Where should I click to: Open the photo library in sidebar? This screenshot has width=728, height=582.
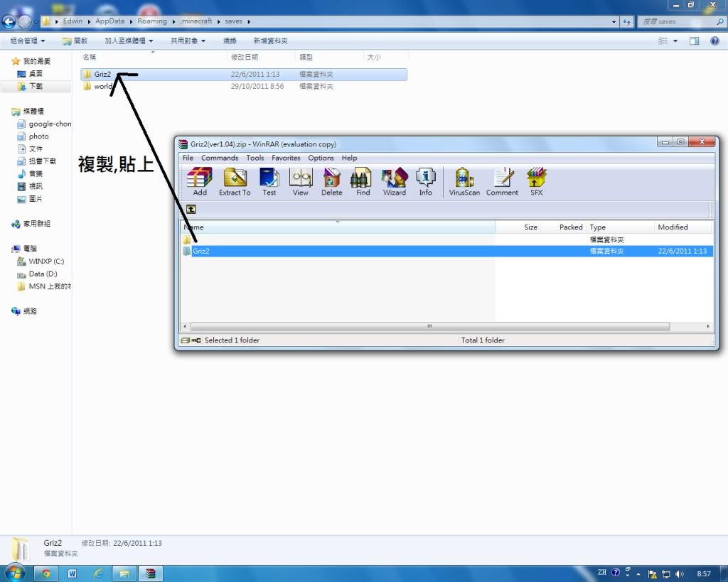point(38,136)
